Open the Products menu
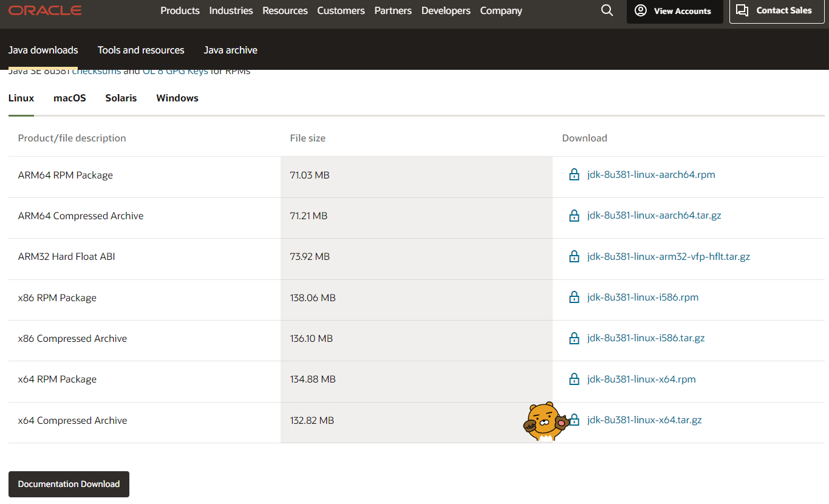This screenshot has width=829, height=504. click(x=180, y=10)
